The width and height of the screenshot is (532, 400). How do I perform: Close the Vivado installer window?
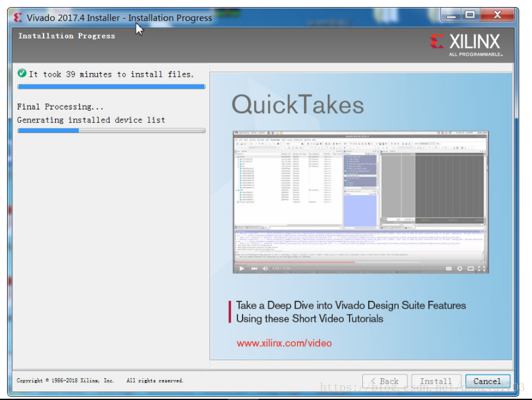point(497,15)
